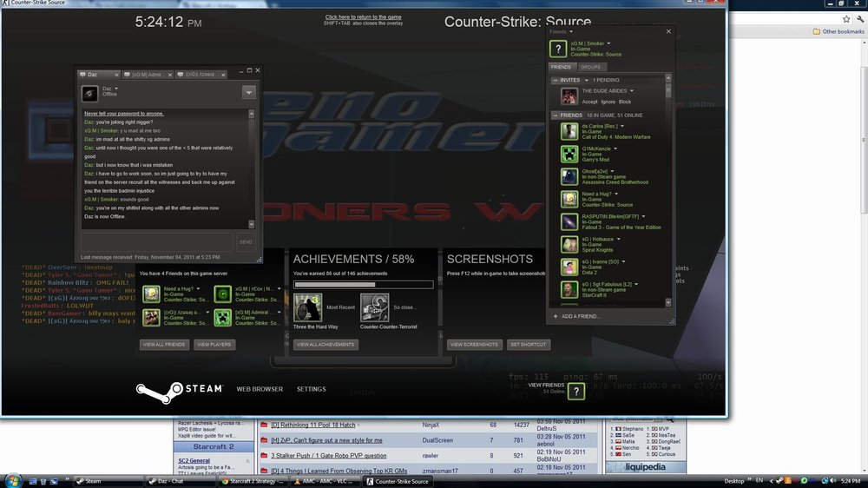Click the chat scrollbar down arrow
868x488 pixels.
click(252, 224)
